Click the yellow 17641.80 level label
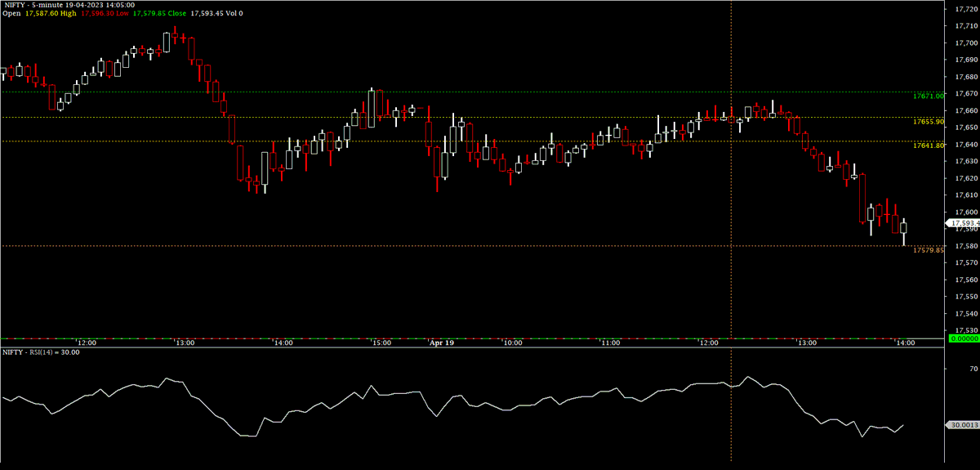 tap(929, 145)
